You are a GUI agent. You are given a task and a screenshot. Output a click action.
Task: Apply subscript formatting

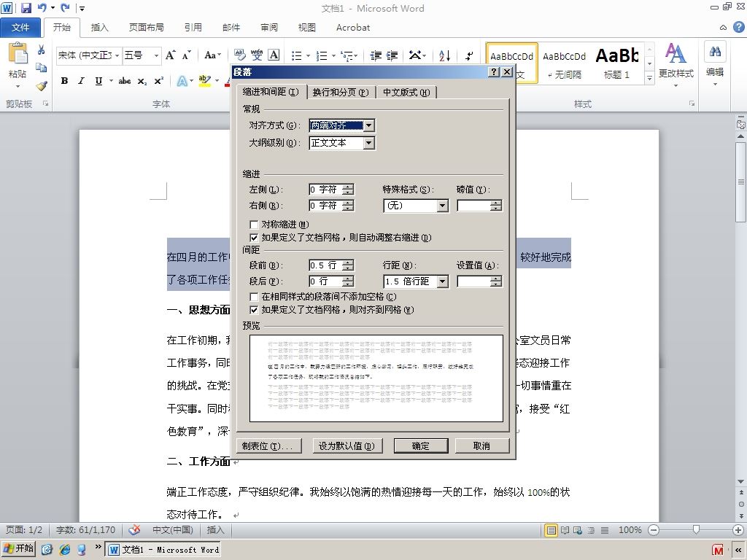(142, 81)
